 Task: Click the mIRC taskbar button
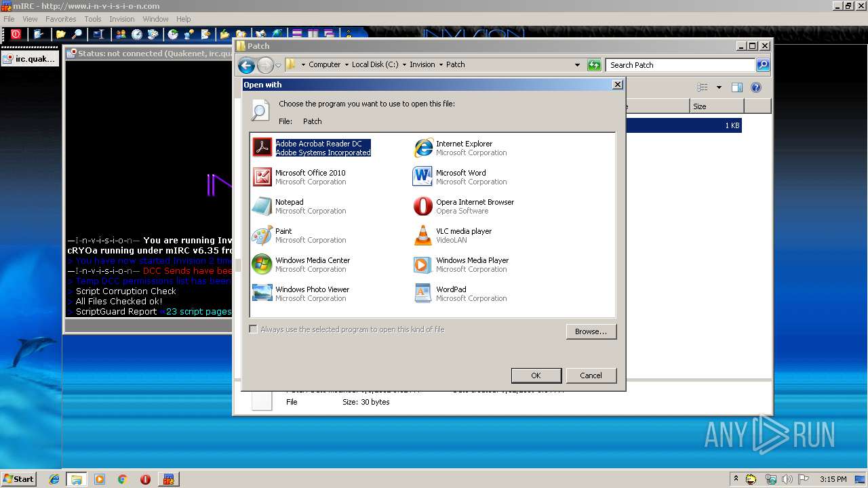pyautogui.click(x=168, y=479)
